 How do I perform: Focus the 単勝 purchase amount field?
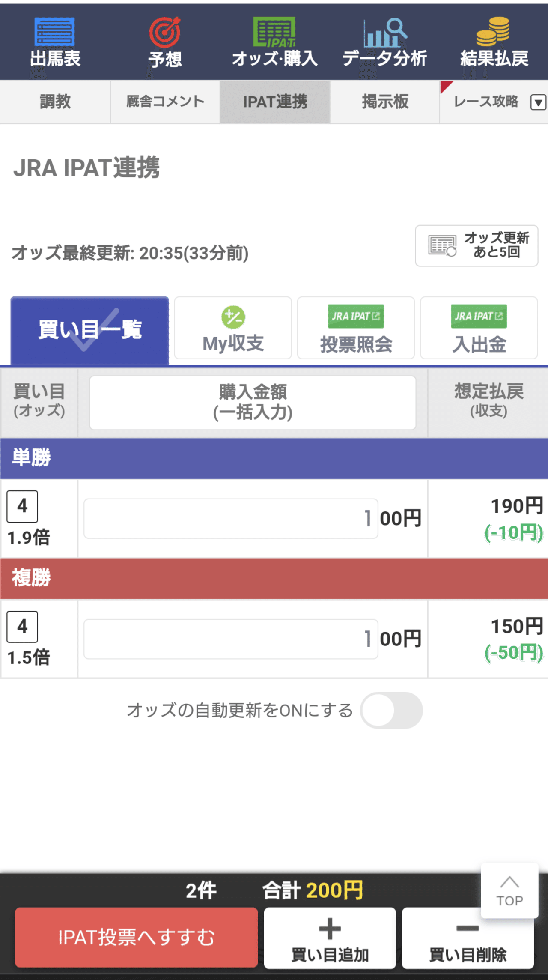coord(231,518)
